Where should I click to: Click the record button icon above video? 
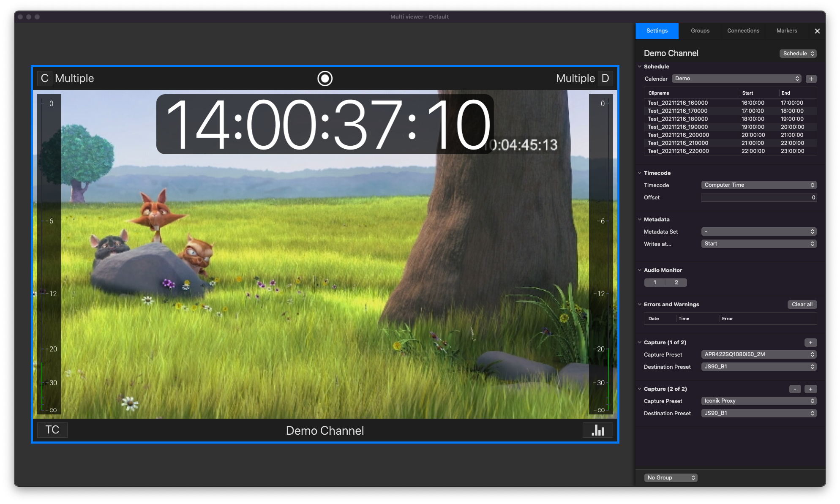tap(325, 79)
